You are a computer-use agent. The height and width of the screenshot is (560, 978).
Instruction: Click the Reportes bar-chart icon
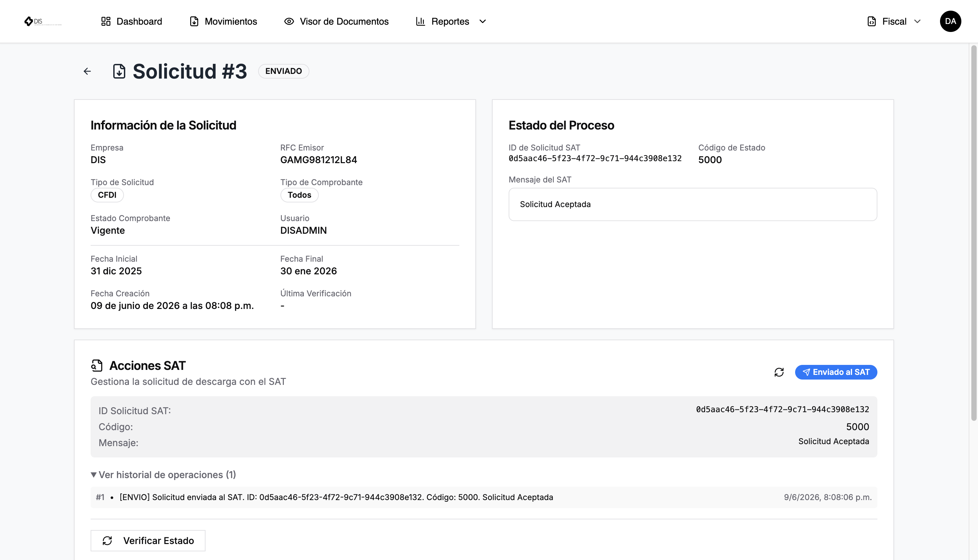click(x=420, y=21)
